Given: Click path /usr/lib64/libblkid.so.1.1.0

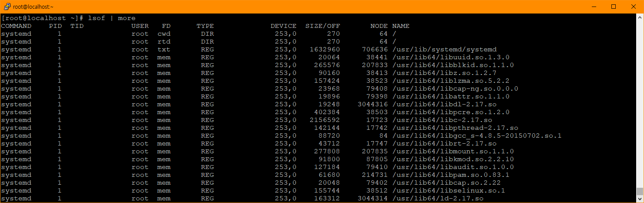Looking at the screenshot, I should tap(453, 65).
